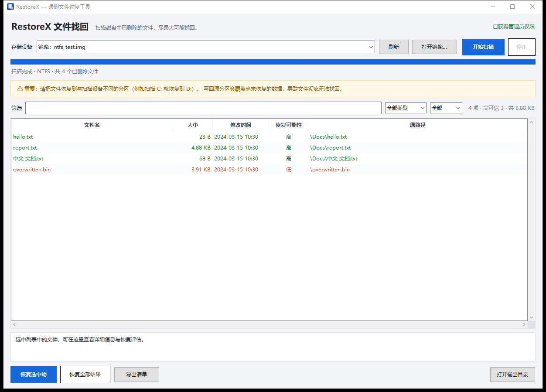The height and width of the screenshot is (392, 546).
Task: Click the 已获得管理员权限 status text
Action: click(x=514, y=27)
